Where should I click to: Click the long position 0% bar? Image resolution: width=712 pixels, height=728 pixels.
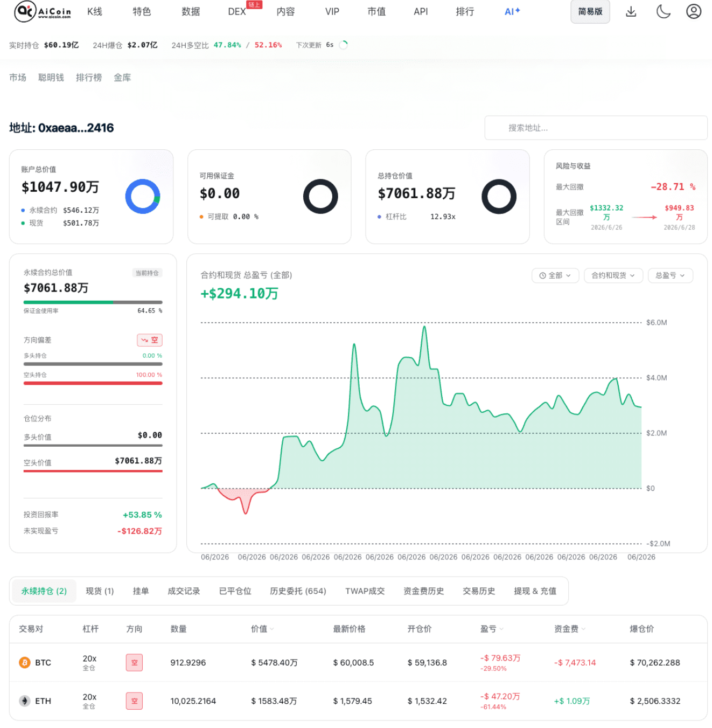tap(93, 364)
